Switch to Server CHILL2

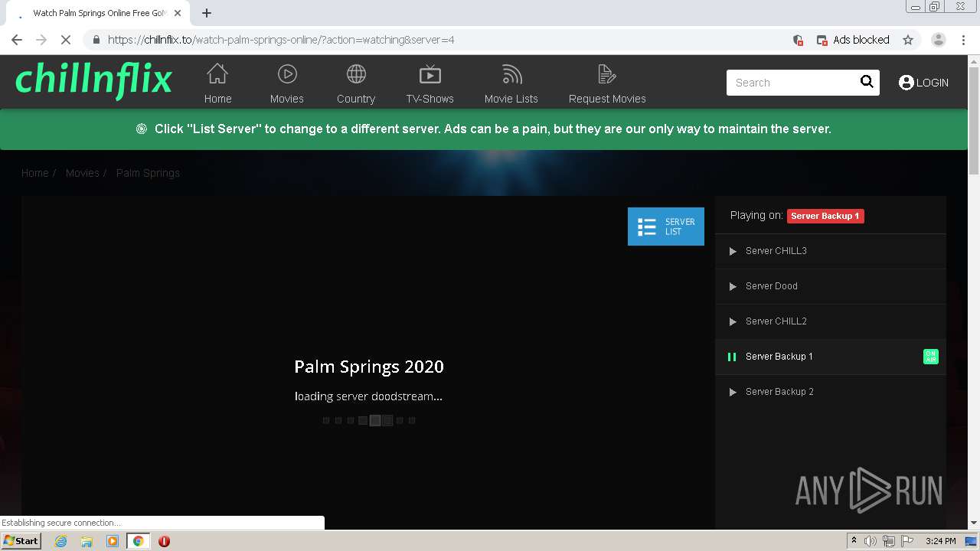click(831, 321)
